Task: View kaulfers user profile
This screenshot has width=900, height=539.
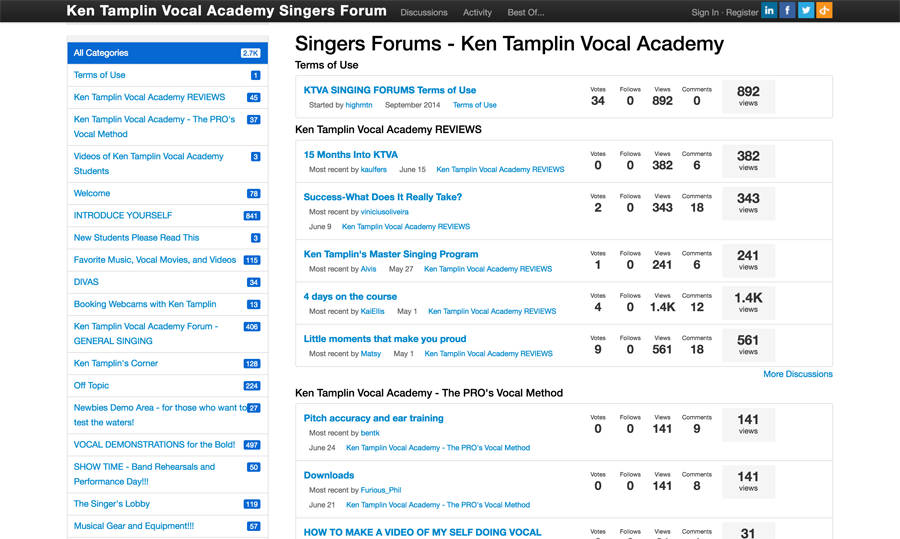Action: [x=374, y=169]
